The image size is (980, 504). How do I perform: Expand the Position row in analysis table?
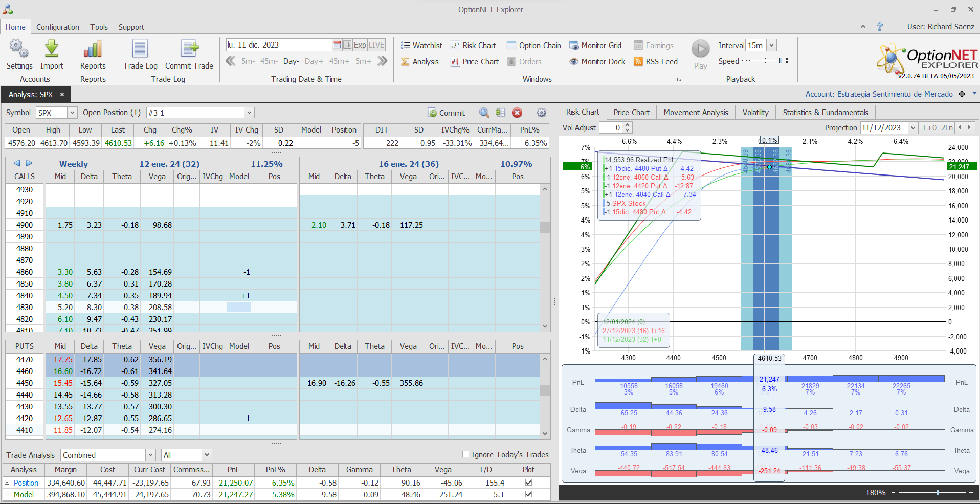(x=7, y=483)
